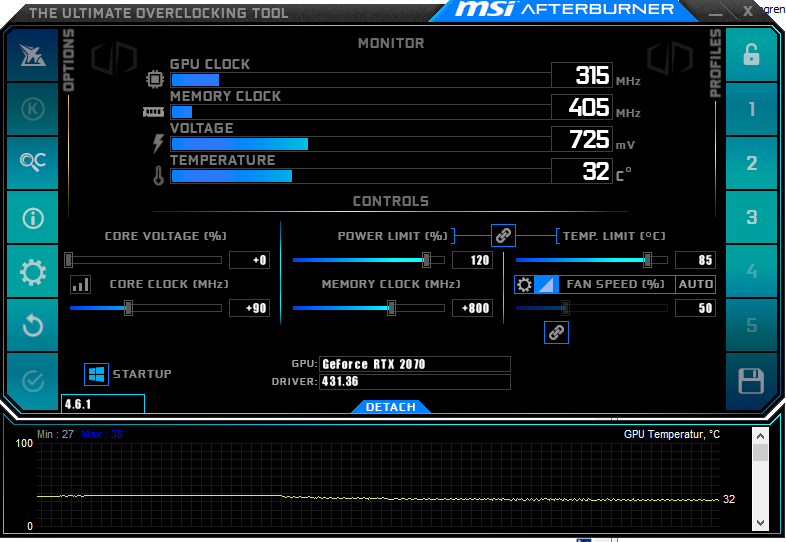Click the voltage lightning bolt icon
The height and width of the screenshot is (542, 786).
[x=158, y=143]
